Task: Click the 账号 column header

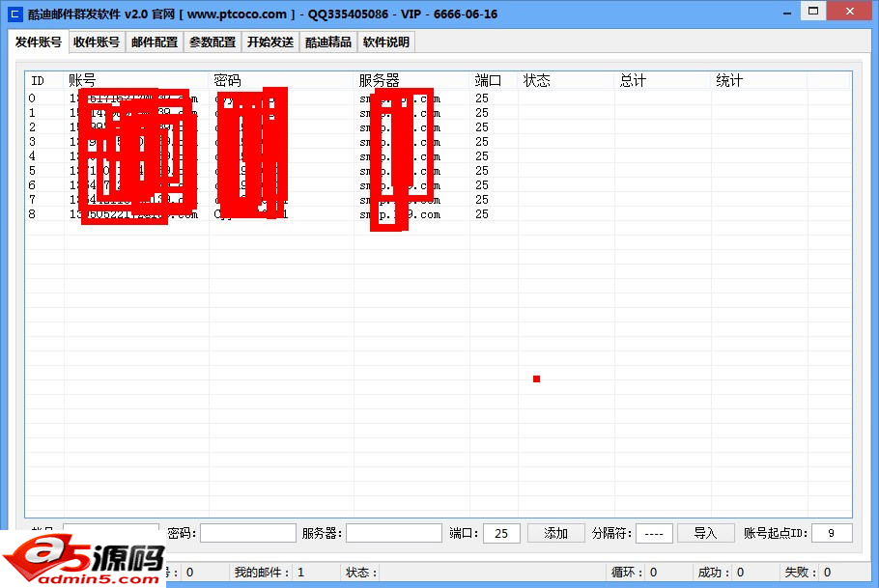Action: 136,81
